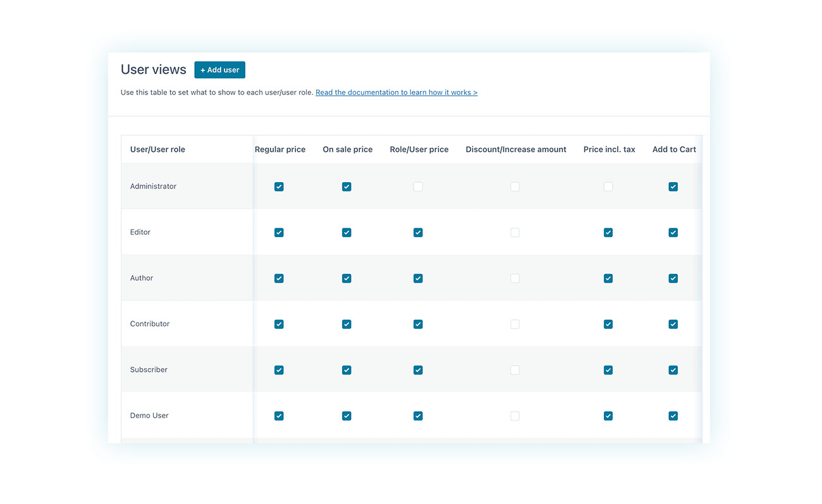822x504 pixels.
Task: Click the User views heading
Action: coord(154,70)
